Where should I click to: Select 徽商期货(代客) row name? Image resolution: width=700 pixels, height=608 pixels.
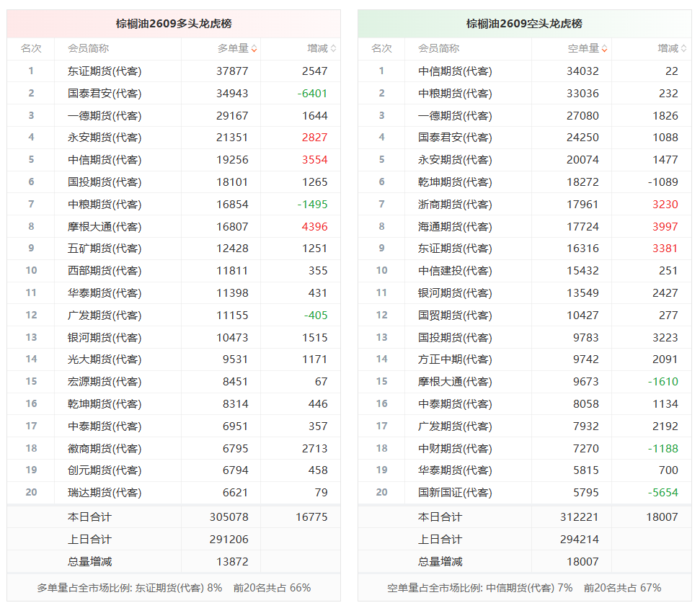click(x=105, y=450)
